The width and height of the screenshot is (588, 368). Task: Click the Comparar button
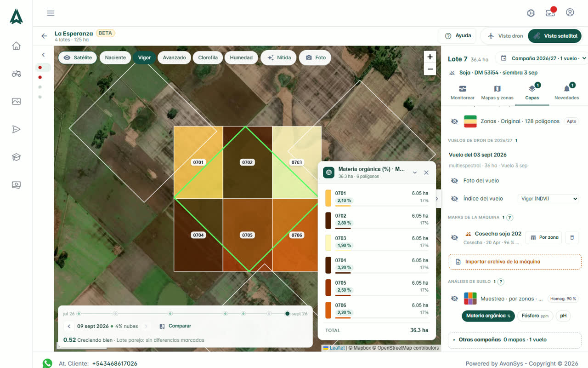(x=175, y=326)
